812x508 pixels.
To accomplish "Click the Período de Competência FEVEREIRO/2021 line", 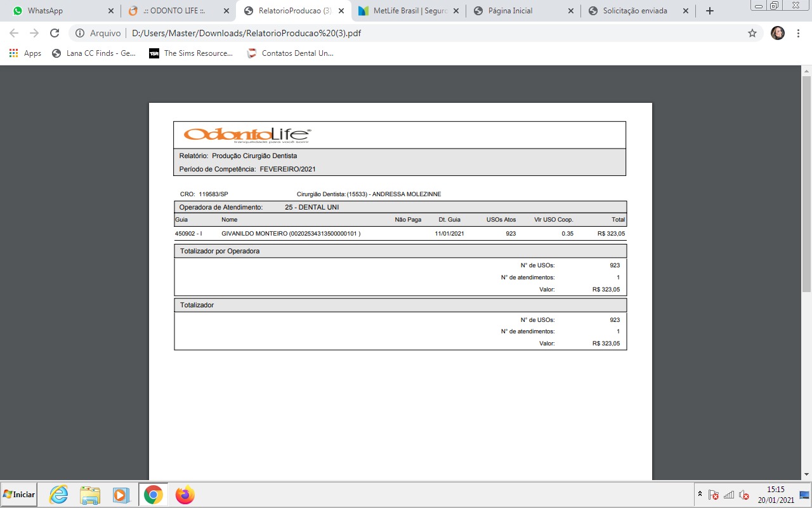I will click(247, 169).
